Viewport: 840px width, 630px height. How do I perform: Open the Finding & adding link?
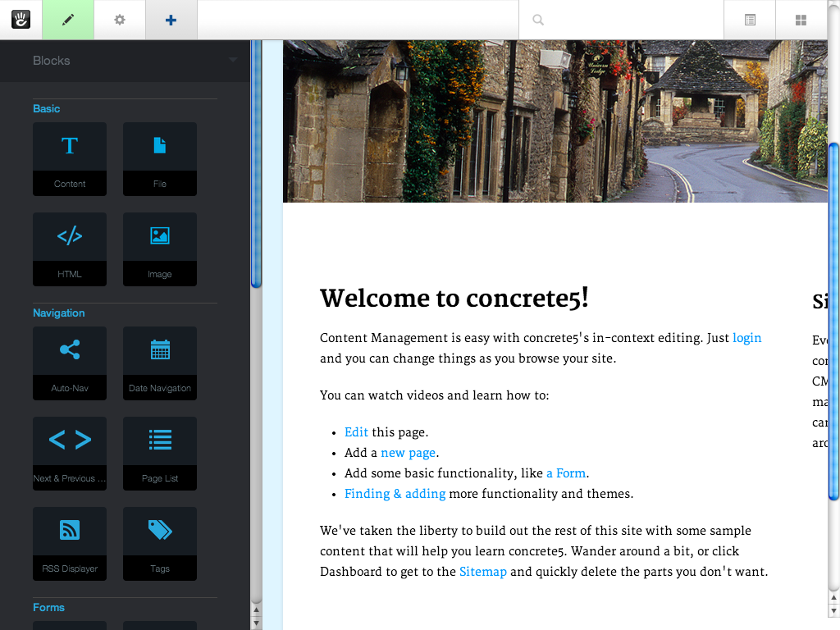point(395,494)
